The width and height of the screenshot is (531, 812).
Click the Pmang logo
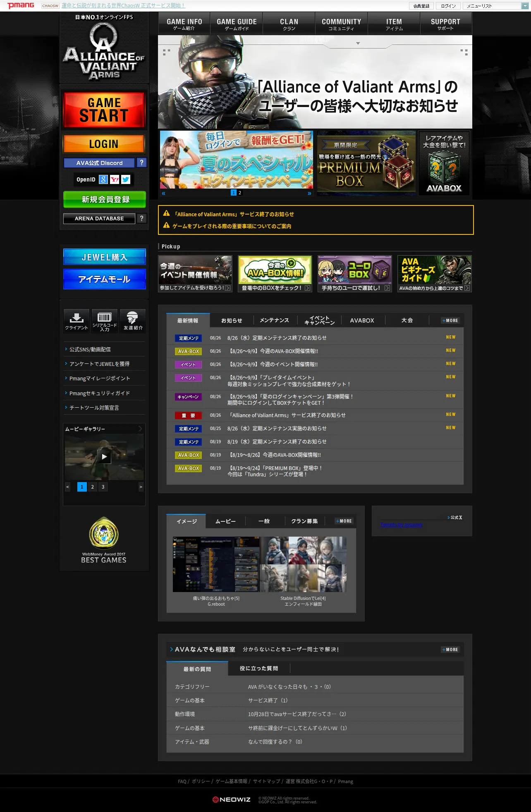(21, 5)
